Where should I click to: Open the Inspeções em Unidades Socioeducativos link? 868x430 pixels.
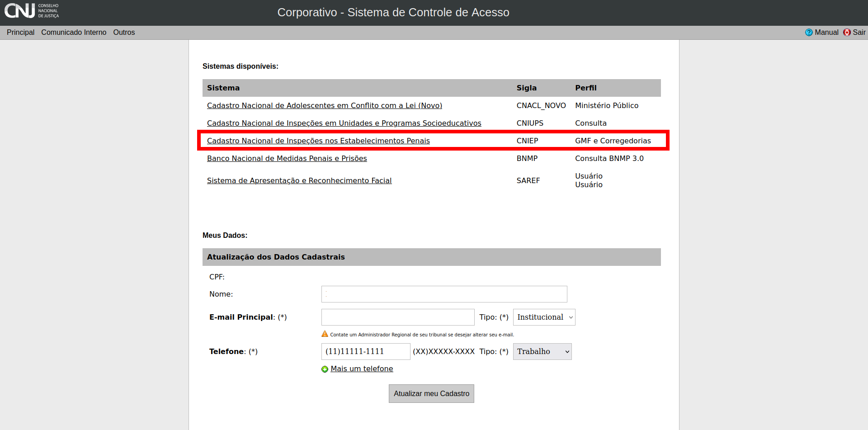pos(344,123)
